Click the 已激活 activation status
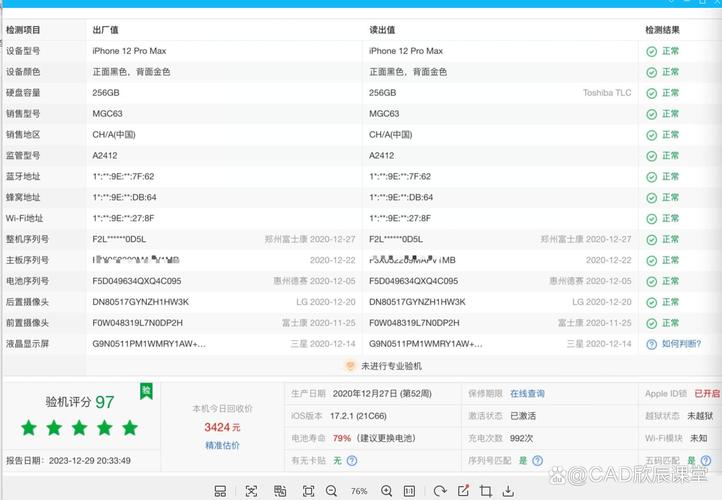The width and height of the screenshot is (722, 500). [x=523, y=416]
